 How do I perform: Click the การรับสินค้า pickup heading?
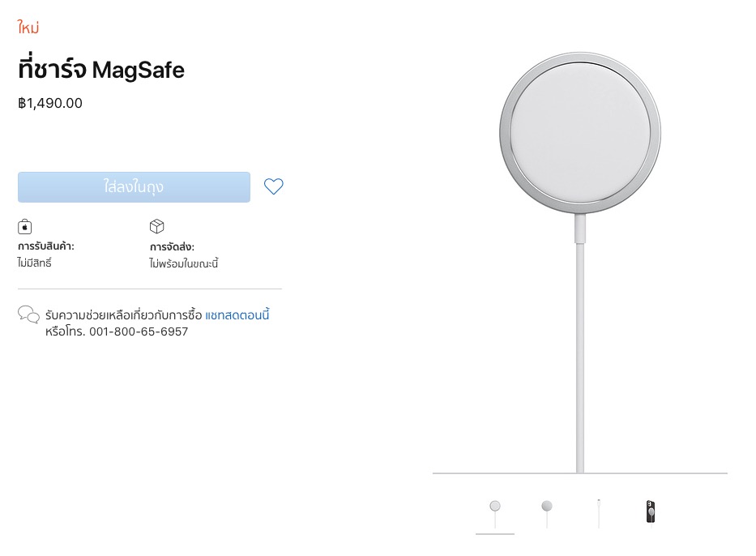(x=46, y=246)
